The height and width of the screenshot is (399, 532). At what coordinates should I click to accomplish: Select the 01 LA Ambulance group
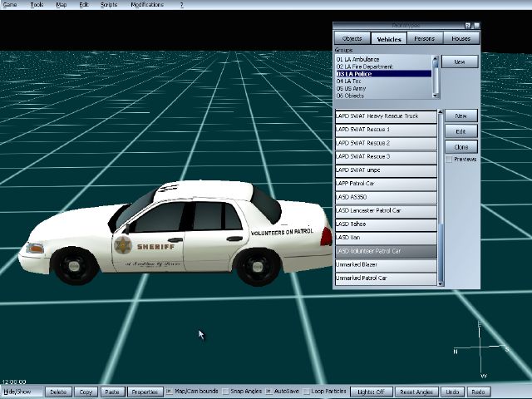[x=383, y=59]
